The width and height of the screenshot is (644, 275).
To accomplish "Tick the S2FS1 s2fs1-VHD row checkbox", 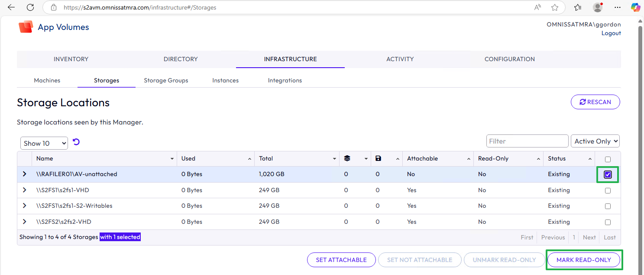I will click(x=608, y=190).
